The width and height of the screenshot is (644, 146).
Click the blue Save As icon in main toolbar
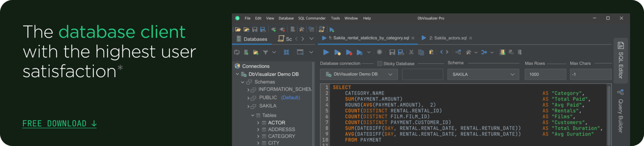pos(263,29)
